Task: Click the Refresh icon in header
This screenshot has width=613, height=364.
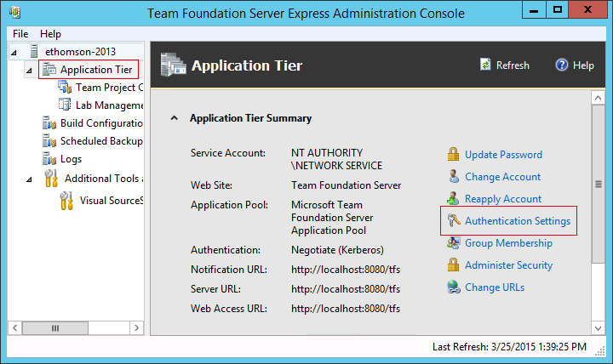Action: [x=485, y=65]
